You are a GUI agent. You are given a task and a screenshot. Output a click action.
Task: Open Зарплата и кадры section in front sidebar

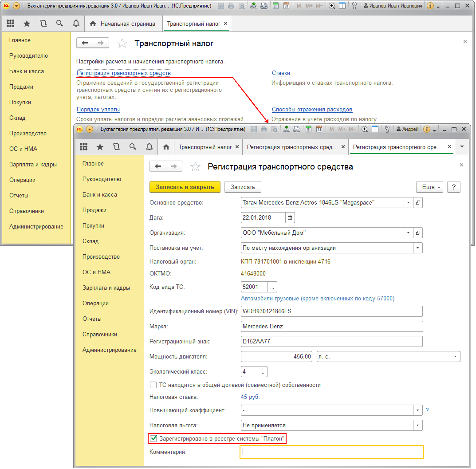pyautogui.click(x=106, y=288)
